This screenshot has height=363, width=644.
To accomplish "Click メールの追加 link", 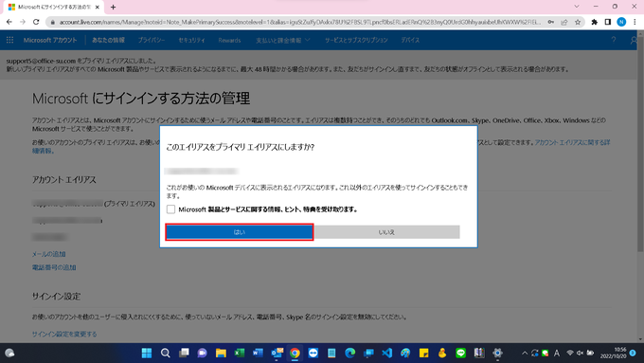I will (49, 254).
